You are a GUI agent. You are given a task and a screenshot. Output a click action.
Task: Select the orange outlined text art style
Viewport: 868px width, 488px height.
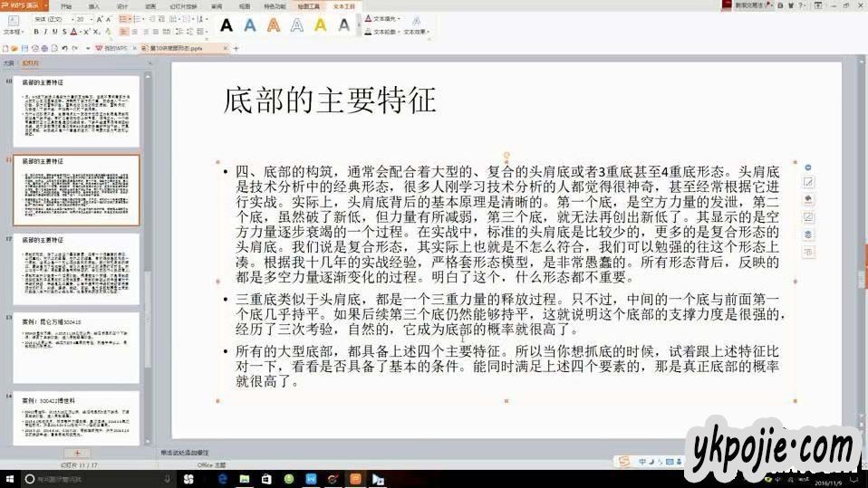[x=273, y=25]
